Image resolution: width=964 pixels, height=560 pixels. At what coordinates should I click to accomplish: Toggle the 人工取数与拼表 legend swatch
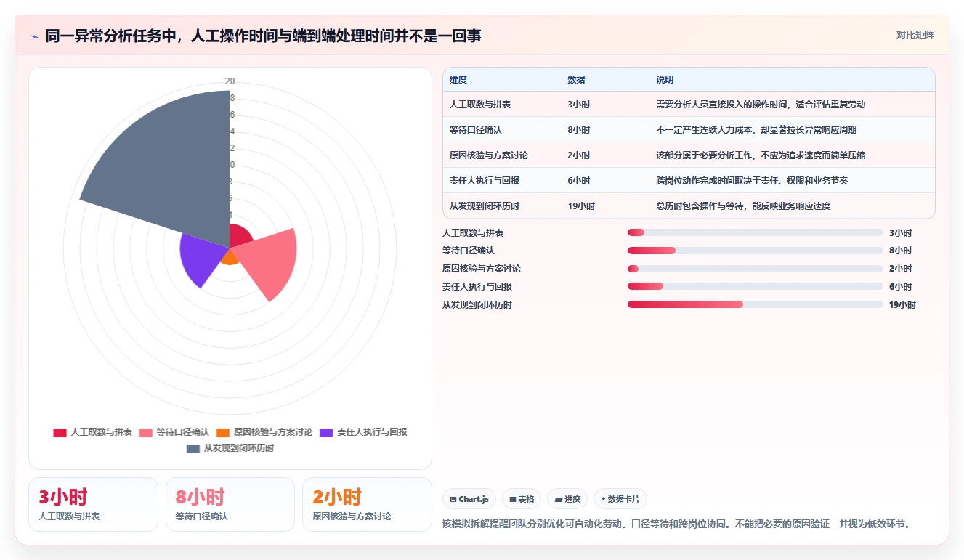pyautogui.click(x=60, y=432)
